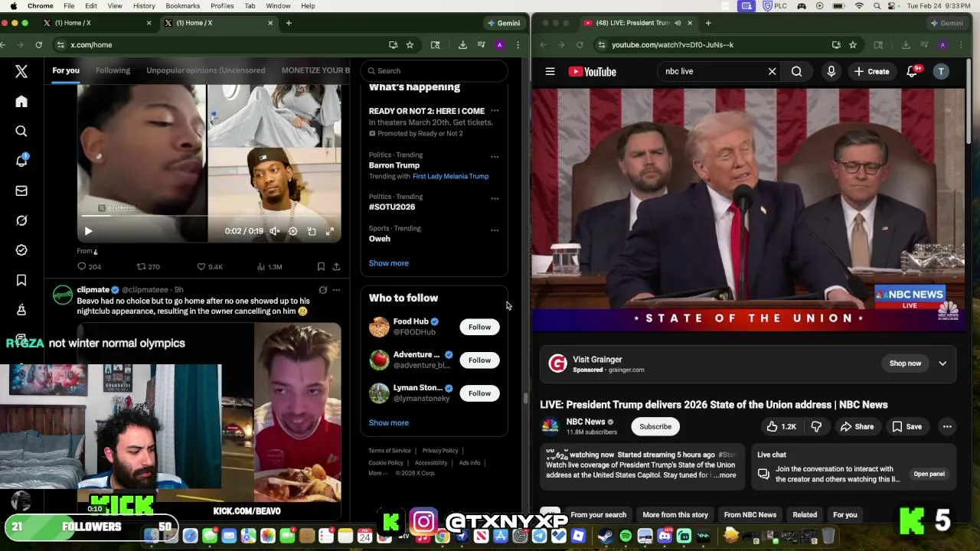Follow the Food Hub account

[x=479, y=327]
